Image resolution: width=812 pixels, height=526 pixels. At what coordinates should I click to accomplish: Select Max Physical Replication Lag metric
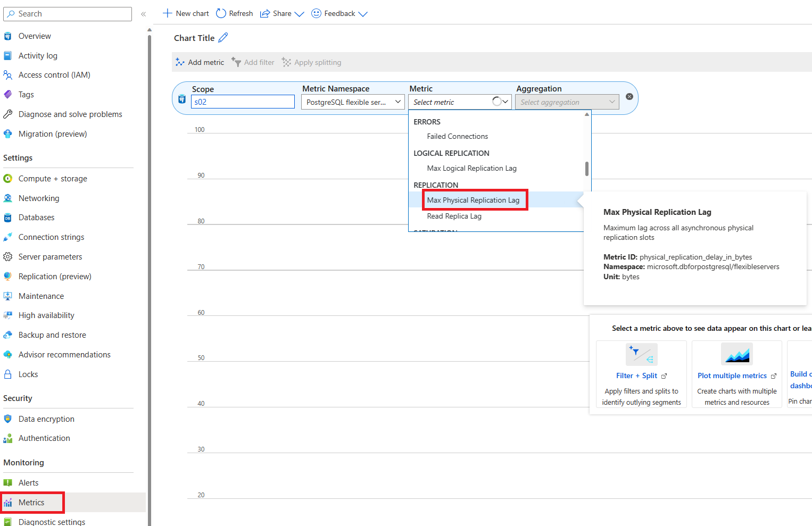[x=473, y=200]
